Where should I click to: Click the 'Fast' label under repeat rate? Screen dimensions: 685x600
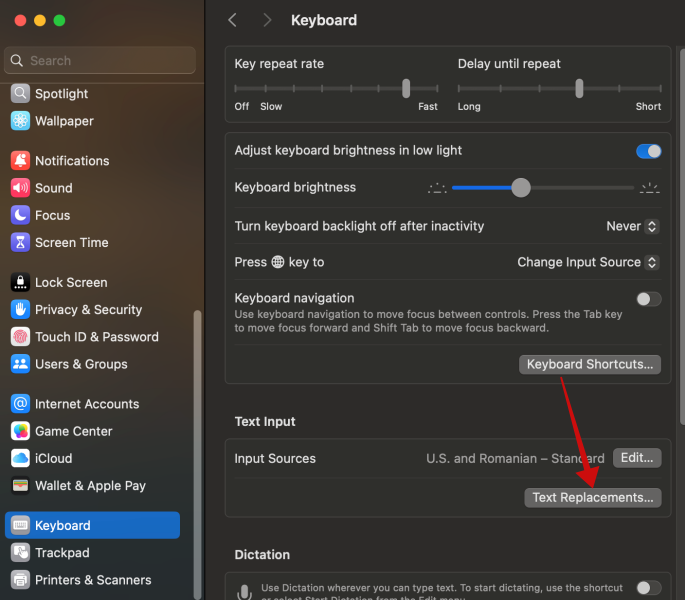pos(427,106)
